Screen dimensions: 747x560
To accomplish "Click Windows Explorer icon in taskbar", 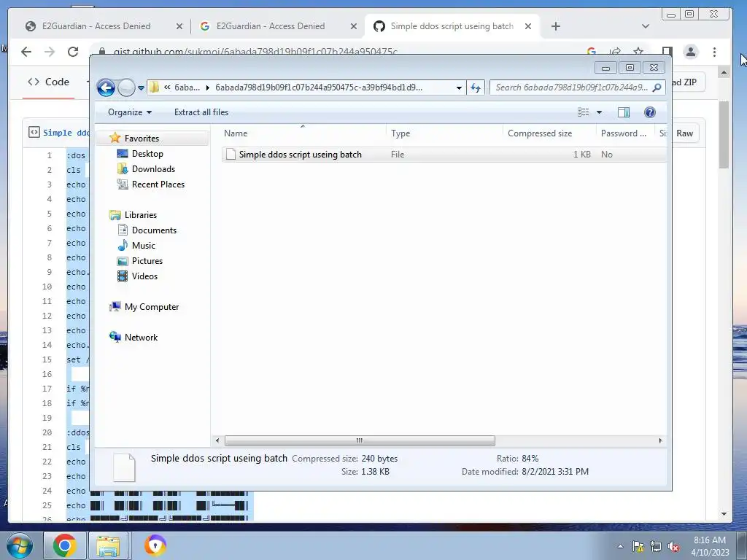I will tap(108, 545).
